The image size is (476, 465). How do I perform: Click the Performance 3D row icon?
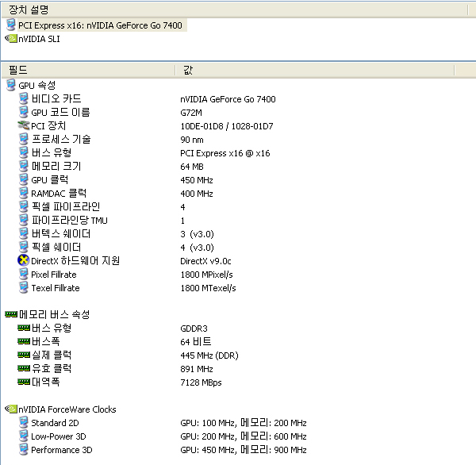click(x=24, y=449)
